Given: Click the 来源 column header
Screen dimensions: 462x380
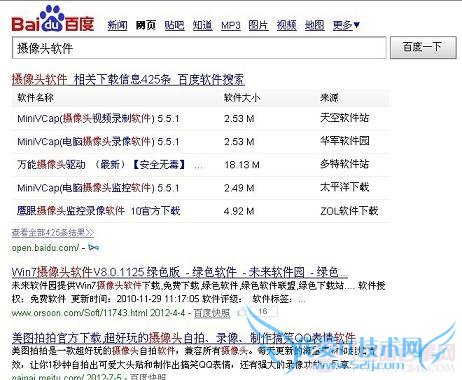Looking at the screenshot, I should (329, 98).
